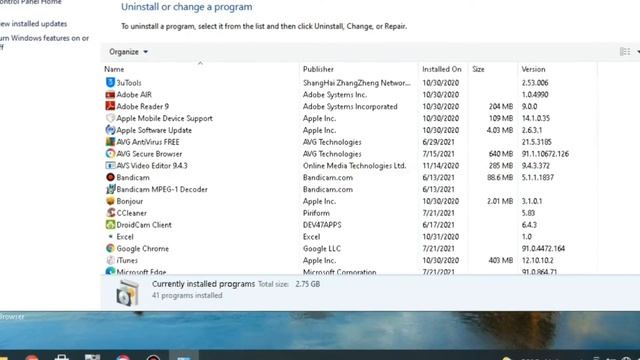Select 'Bandicam MPEG-1 Decoder' entry
640x360 pixels.
tap(162, 189)
